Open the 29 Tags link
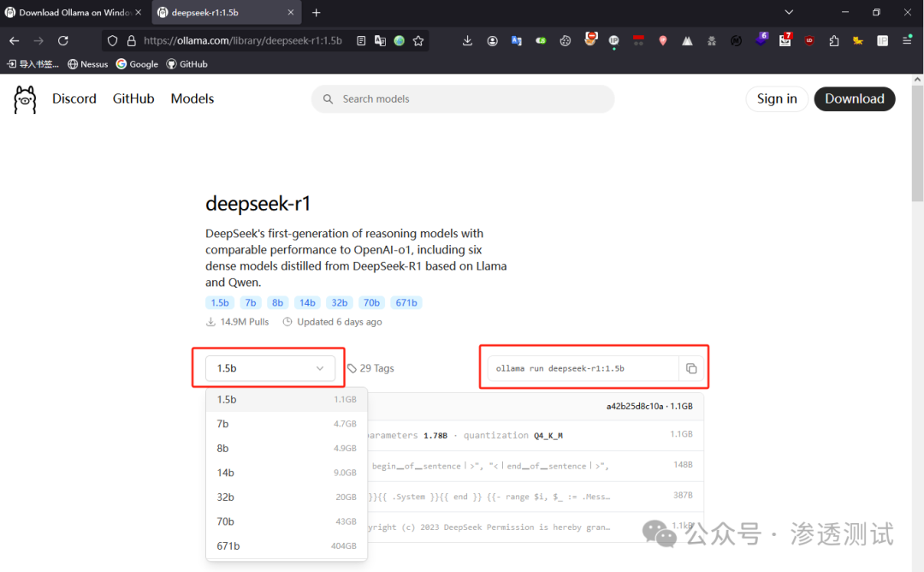This screenshot has width=924, height=572. click(x=370, y=368)
